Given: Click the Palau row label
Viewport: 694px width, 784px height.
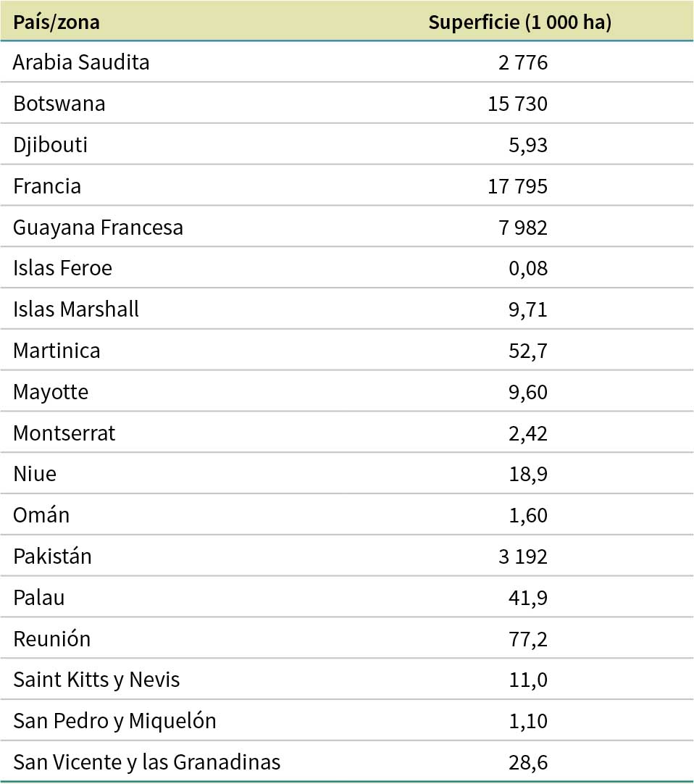Looking at the screenshot, I should coord(38,598).
